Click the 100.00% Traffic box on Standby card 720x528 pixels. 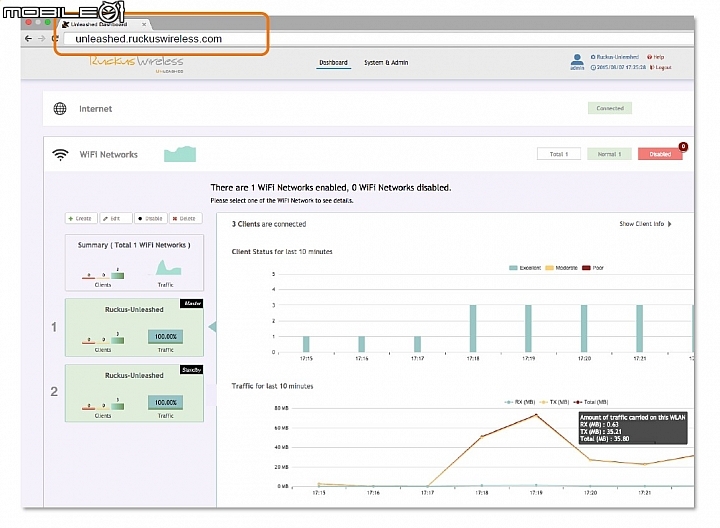point(165,403)
